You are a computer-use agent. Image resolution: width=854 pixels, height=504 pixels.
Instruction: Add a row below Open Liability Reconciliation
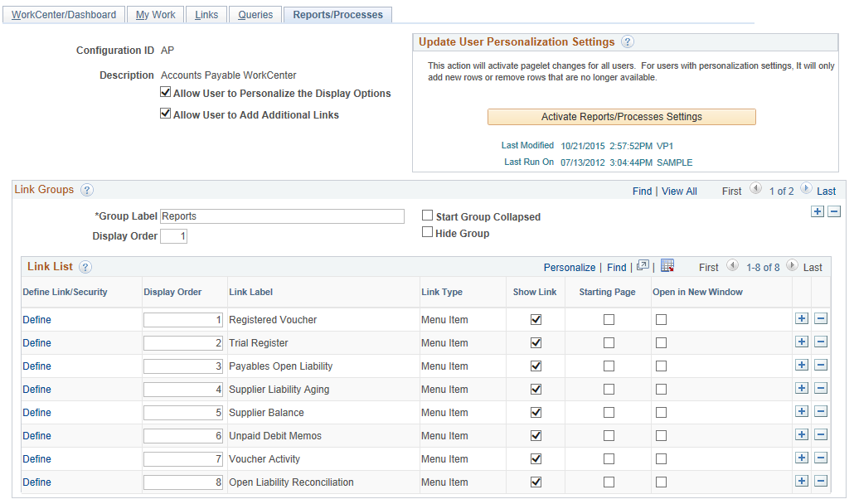pyautogui.click(x=803, y=481)
